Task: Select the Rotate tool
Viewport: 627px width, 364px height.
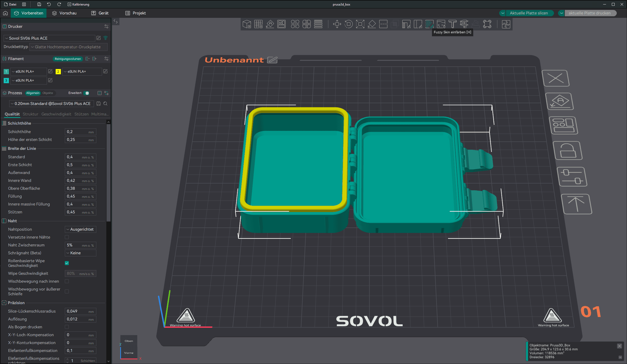Action: 349,24
